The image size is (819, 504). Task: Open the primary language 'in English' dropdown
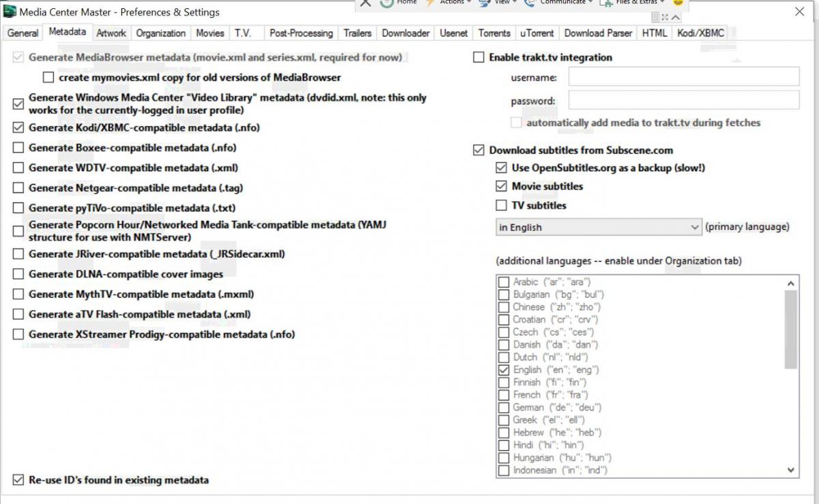coord(599,227)
